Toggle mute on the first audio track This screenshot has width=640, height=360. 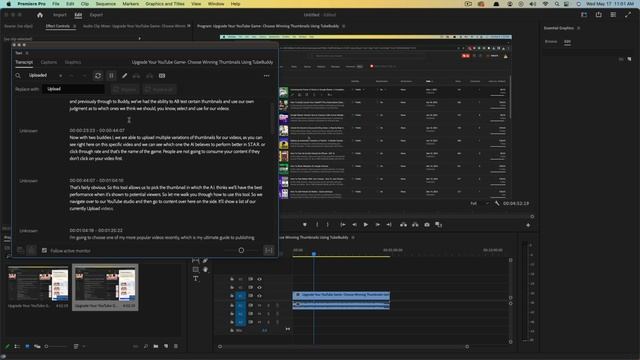pyautogui.click(x=259, y=305)
